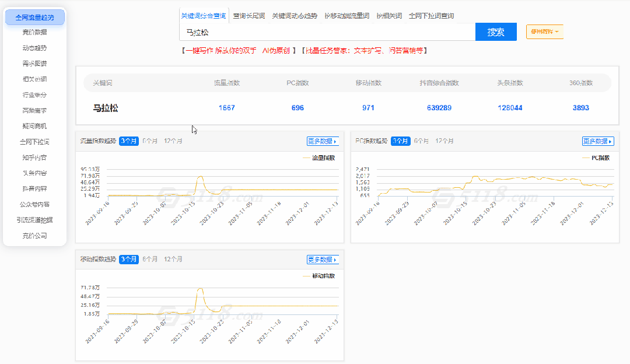Open 更多数据 for PC指数趋势 chart

[x=598, y=141]
